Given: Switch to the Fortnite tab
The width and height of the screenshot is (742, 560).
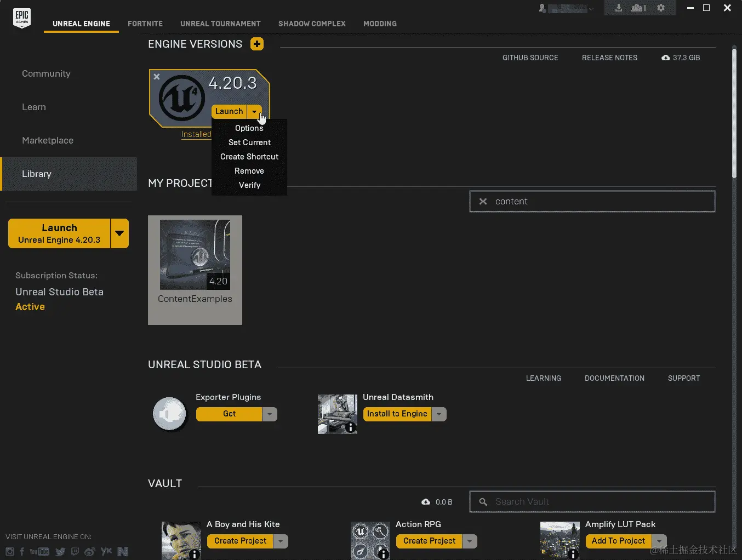Looking at the screenshot, I should (145, 24).
